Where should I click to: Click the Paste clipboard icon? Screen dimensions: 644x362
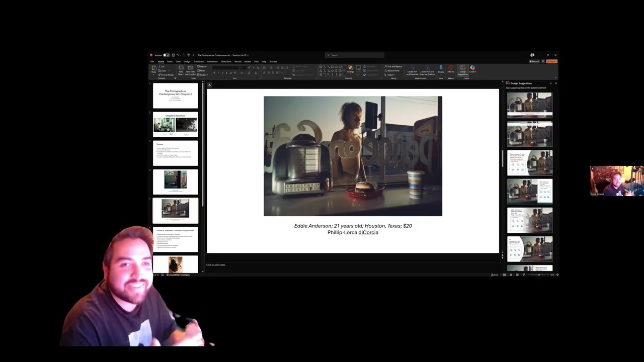[x=154, y=68]
